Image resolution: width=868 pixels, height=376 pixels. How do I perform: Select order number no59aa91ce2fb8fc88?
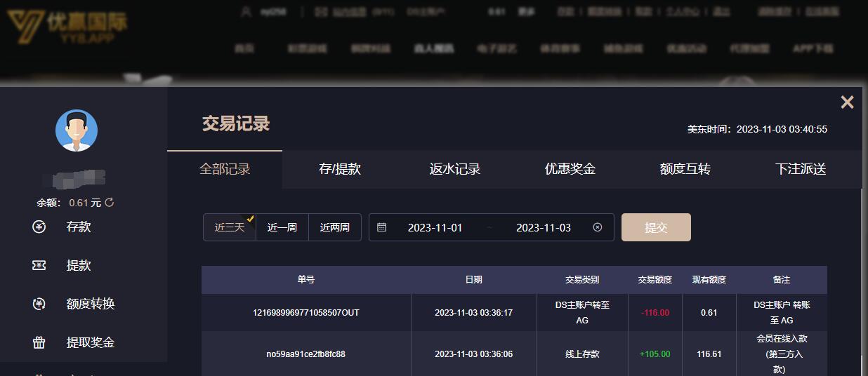pos(306,354)
